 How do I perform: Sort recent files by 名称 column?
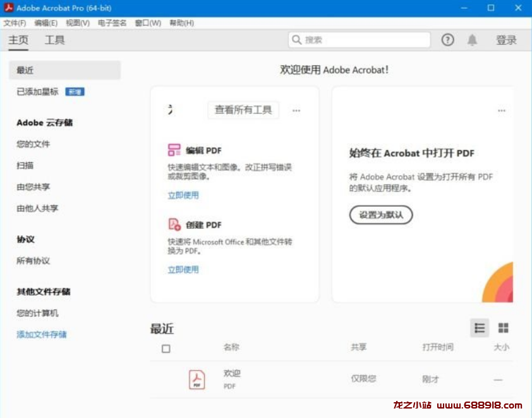[231, 347]
